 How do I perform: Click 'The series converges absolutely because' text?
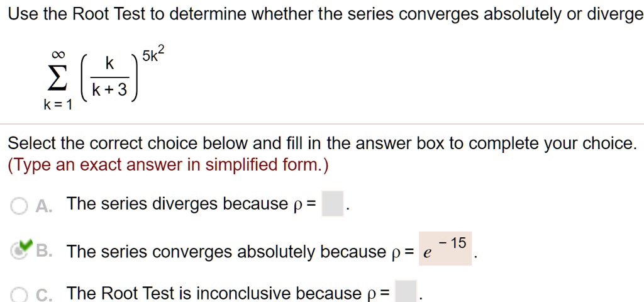tap(226, 252)
